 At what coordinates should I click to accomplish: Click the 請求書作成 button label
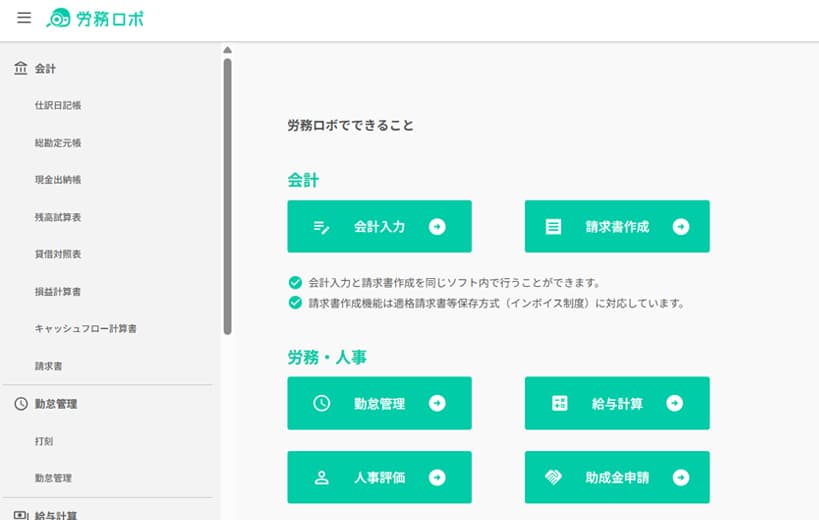(617, 227)
